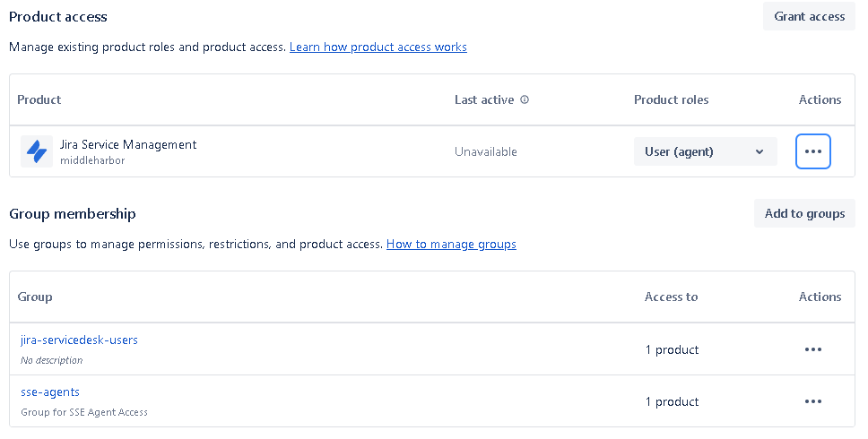Image resolution: width=868 pixels, height=439 pixels.
Task: Open the How to manage groups link
Action: pyautogui.click(x=451, y=244)
